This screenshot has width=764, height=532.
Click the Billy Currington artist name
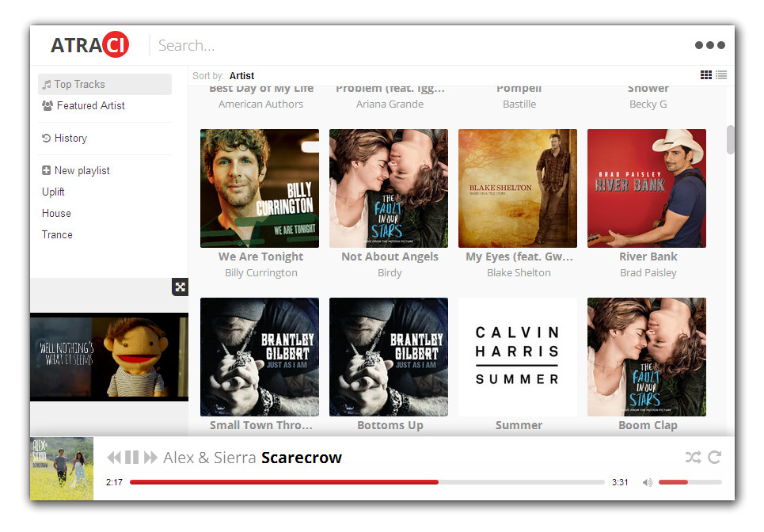[260, 273]
